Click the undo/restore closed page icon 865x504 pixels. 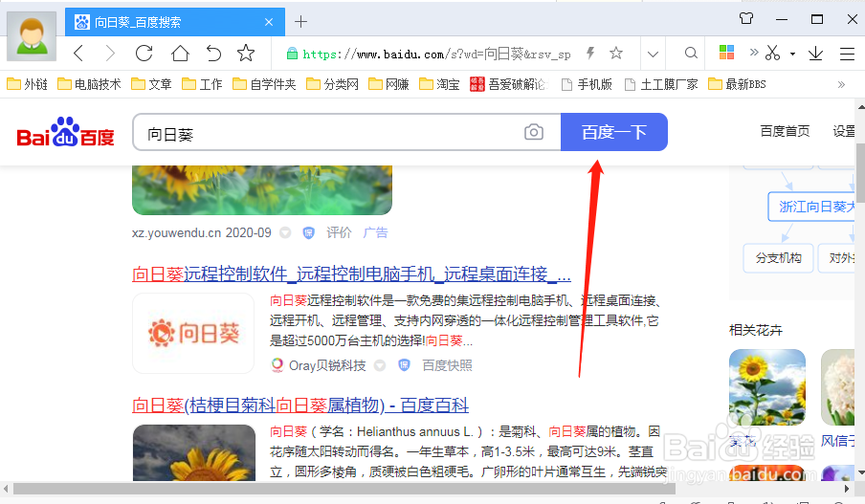[x=213, y=54]
